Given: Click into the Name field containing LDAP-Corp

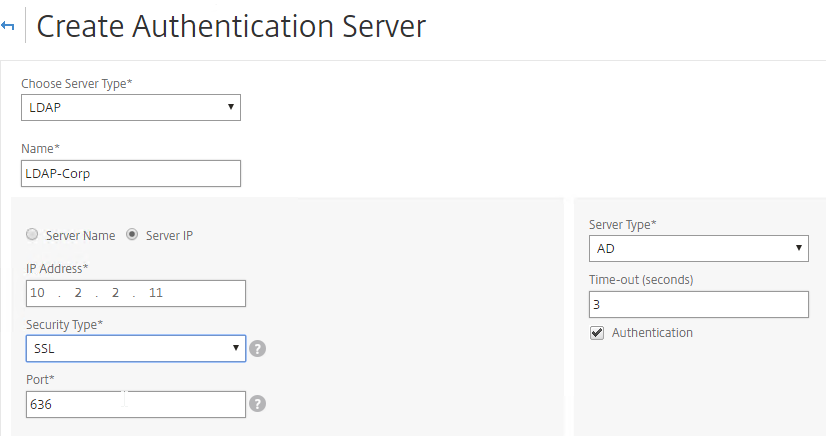Looking at the screenshot, I should click(x=131, y=173).
